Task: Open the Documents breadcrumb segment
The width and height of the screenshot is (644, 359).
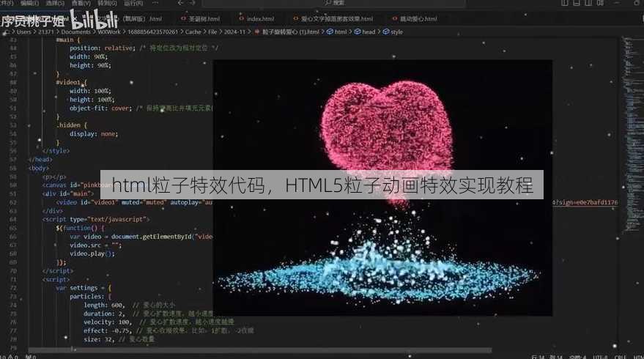Action: click(x=75, y=32)
